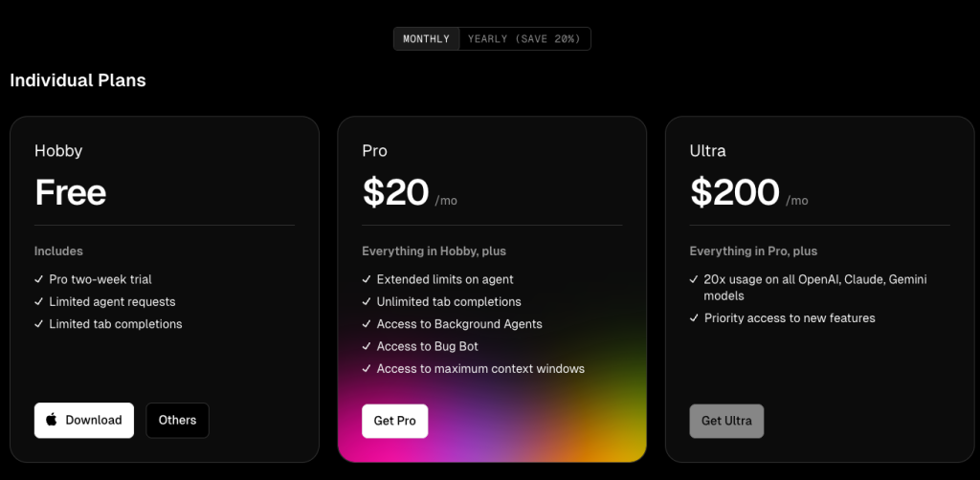Select the Hobby plan title
Screen dimensions: 980x480
pos(58,151)
